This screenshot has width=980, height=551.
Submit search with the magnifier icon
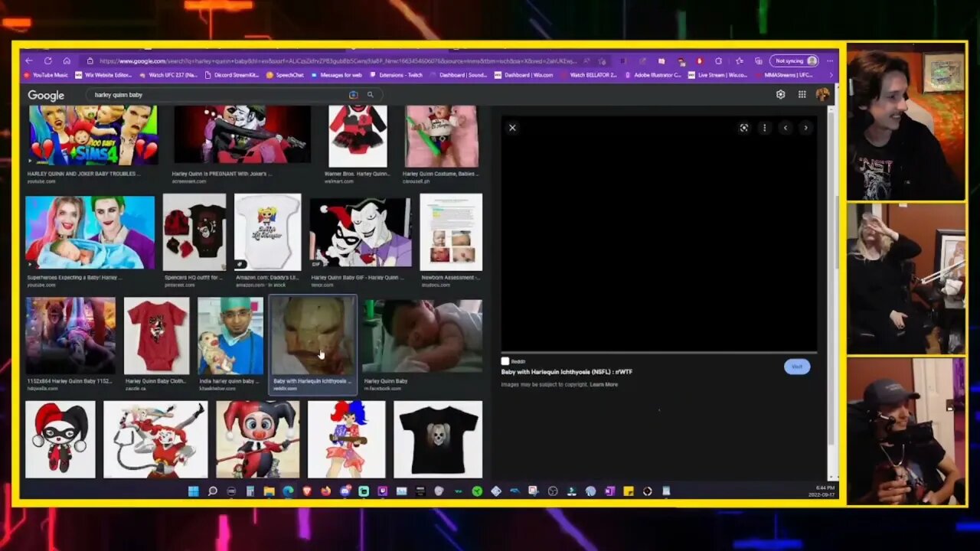370,95
